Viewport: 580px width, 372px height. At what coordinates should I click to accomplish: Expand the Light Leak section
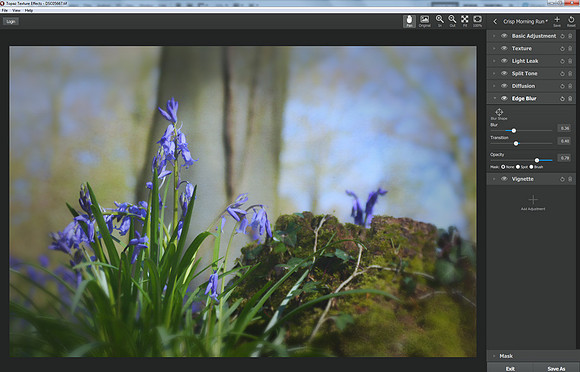point(495,61)
